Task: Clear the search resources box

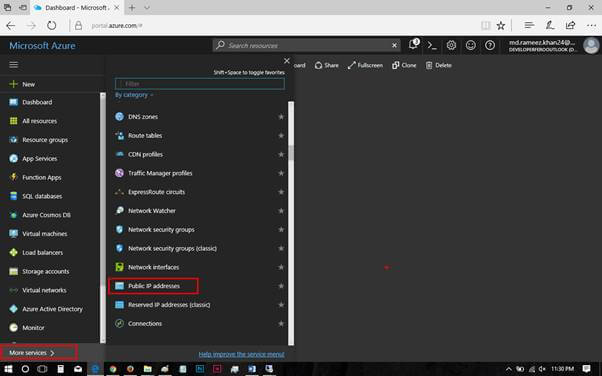Action: [394, 45]
